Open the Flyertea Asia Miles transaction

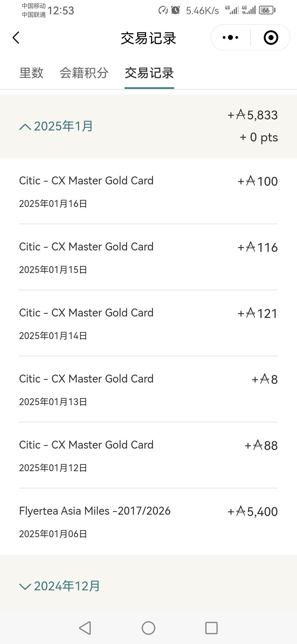148,522
